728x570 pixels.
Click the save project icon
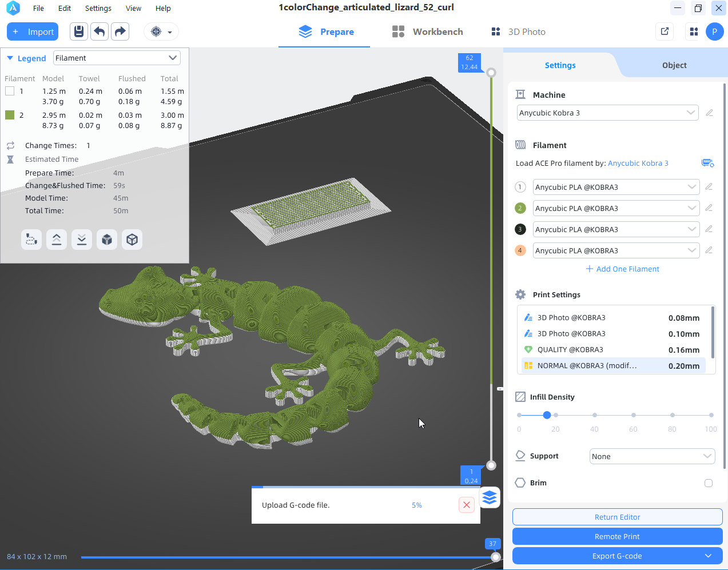(x=79, y=31)
